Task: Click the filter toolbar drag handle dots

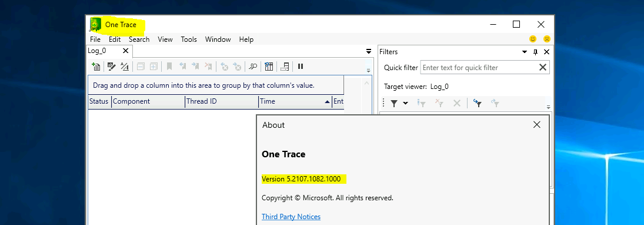Action: pyautogui.click(x=383, y=103)
